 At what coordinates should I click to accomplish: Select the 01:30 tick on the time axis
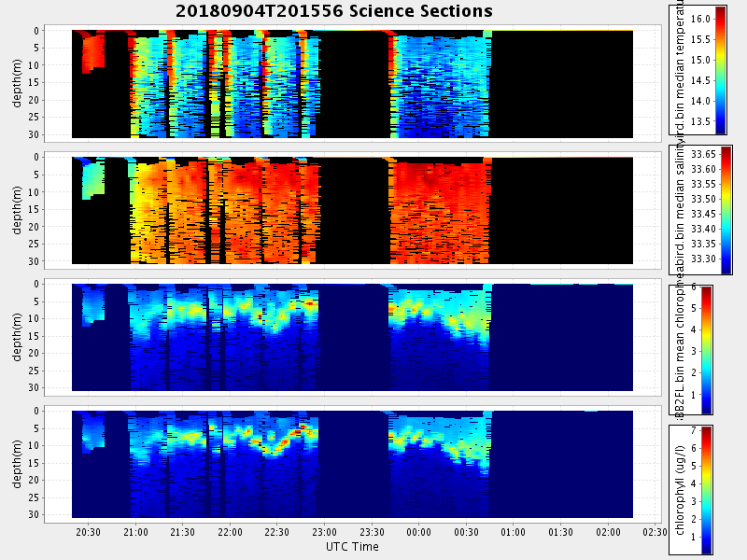[x=560, y=532]
